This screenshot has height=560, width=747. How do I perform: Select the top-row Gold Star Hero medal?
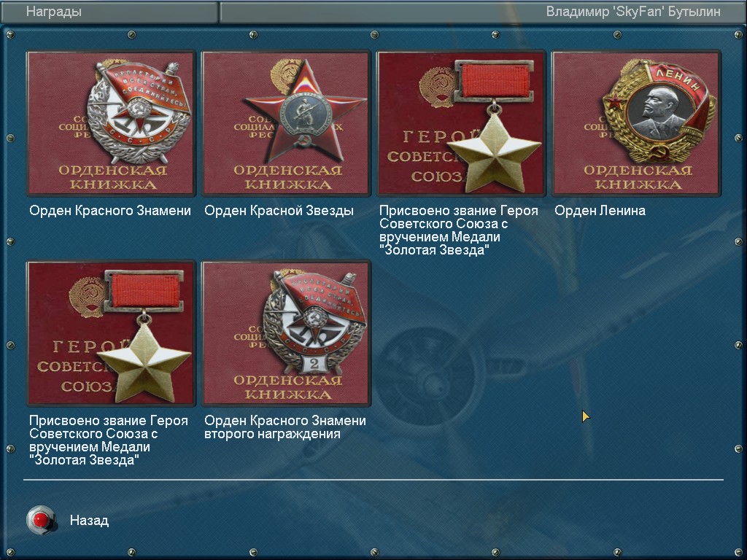coord(461,122)
